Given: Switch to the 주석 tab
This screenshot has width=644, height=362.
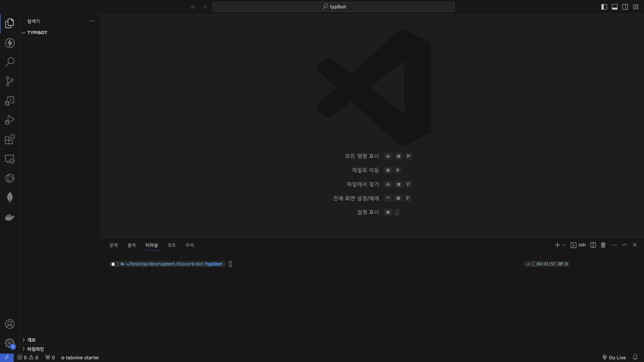Looking at the screenshot, I should (190, 245).
